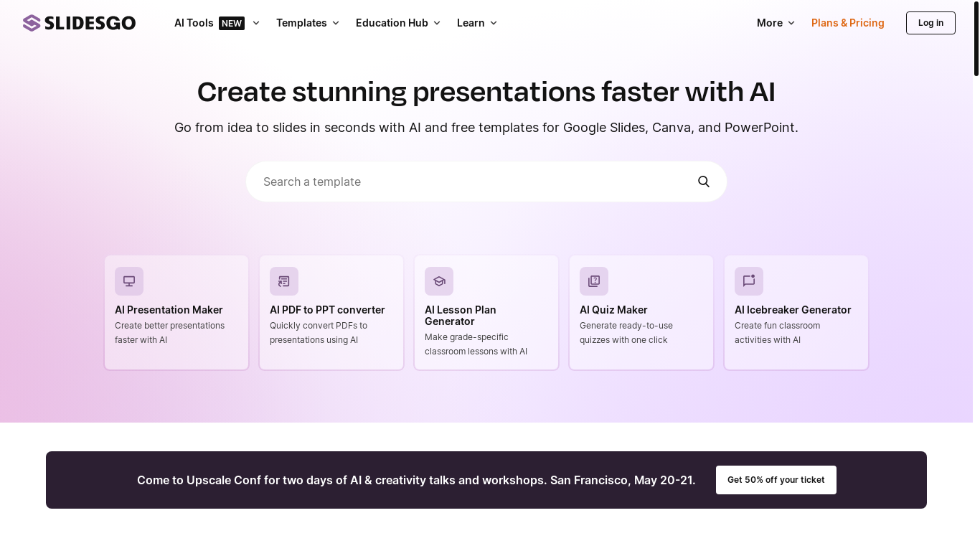
Task: Click "Create stunning presentations faster" headline
Action: tap(486, 92)
